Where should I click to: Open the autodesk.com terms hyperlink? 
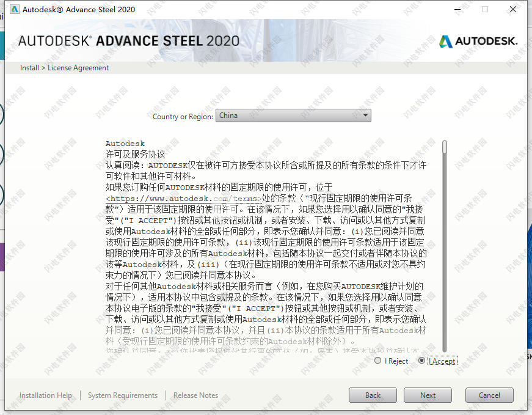(x=184, y=199)
